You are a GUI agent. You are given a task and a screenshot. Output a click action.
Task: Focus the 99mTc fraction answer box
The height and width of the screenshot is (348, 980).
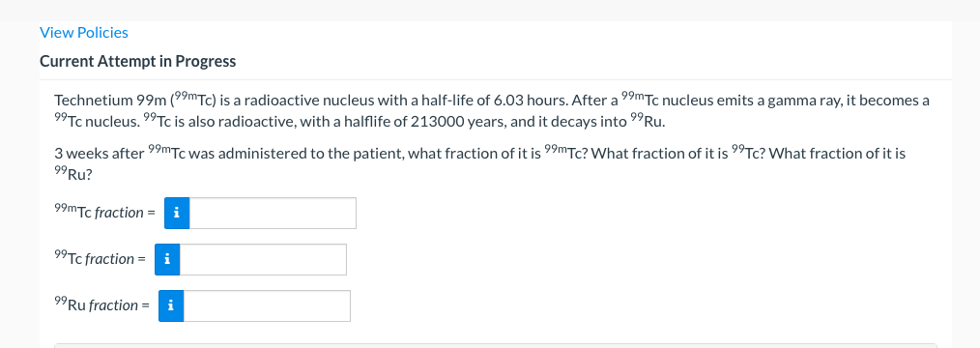[273, 213]
